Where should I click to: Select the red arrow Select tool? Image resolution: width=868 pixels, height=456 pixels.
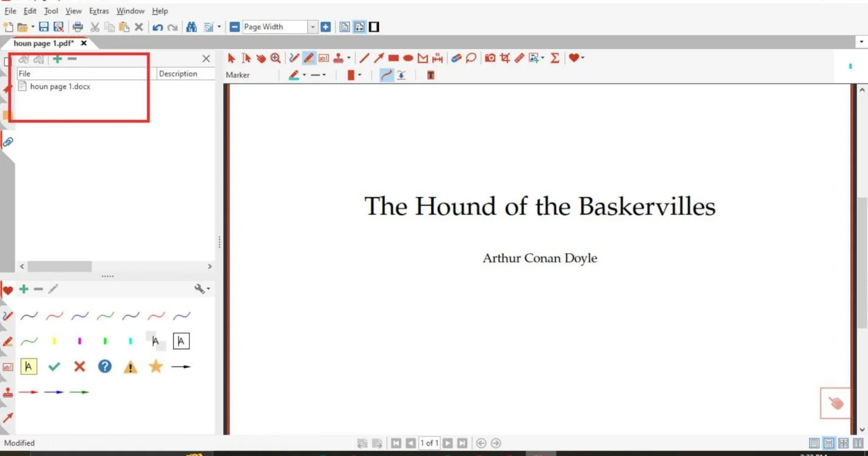pos(231,58)
